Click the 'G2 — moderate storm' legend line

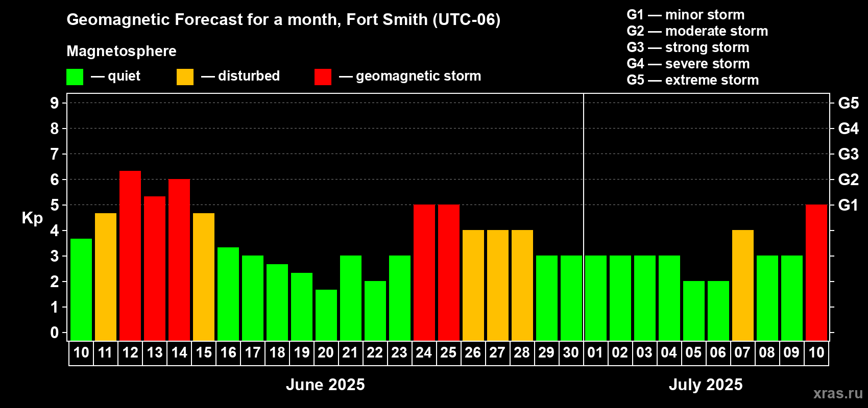point(697,31)
